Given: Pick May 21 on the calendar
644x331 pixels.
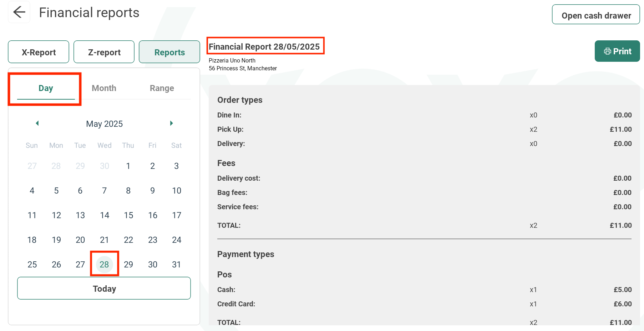Looking at the screenshot, I should click(104, 240).
